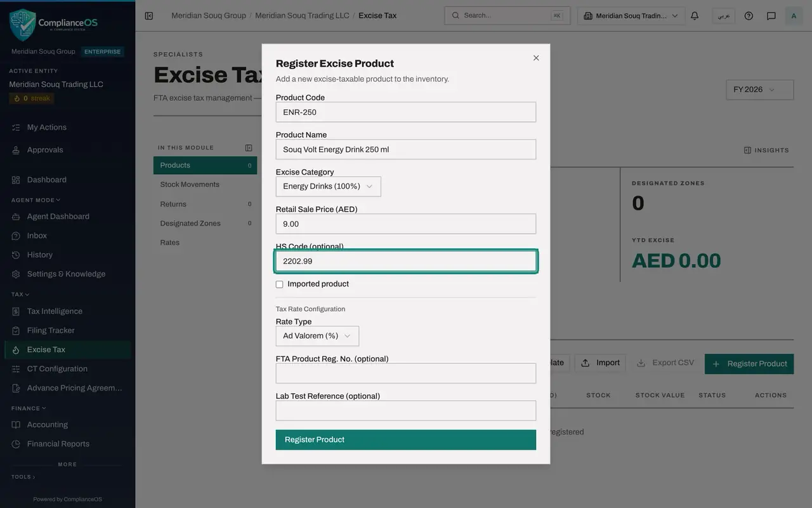Collapse the Finance section header
Image resolution: width=812 pixels, height=508 pixels.
click(29, 408)
